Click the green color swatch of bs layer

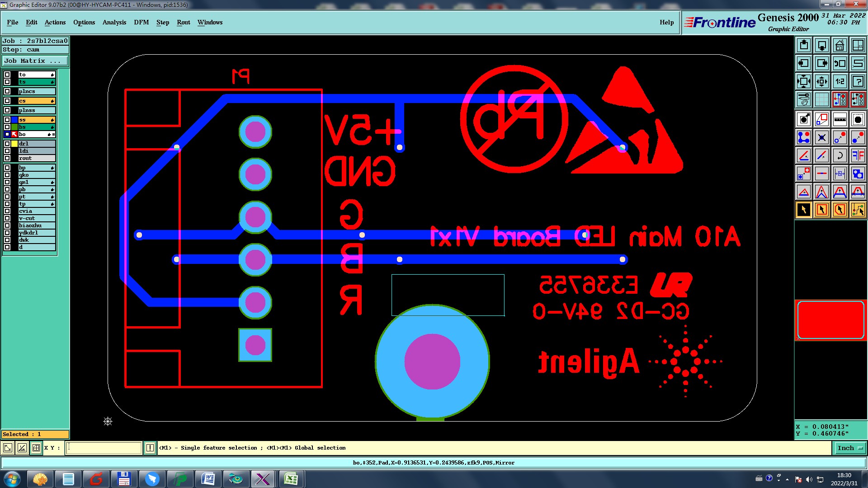tap(14, 127)
